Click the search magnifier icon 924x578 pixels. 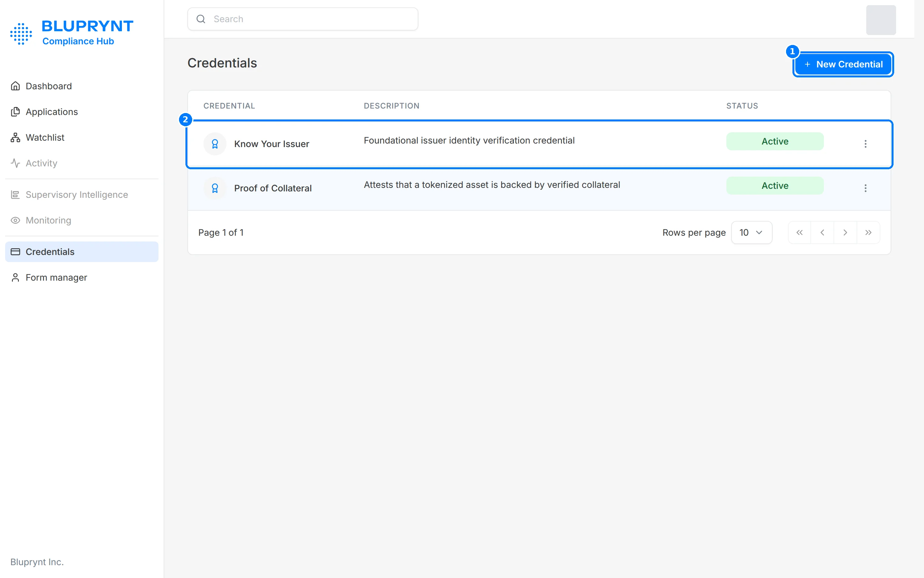(x=201, y=19)
